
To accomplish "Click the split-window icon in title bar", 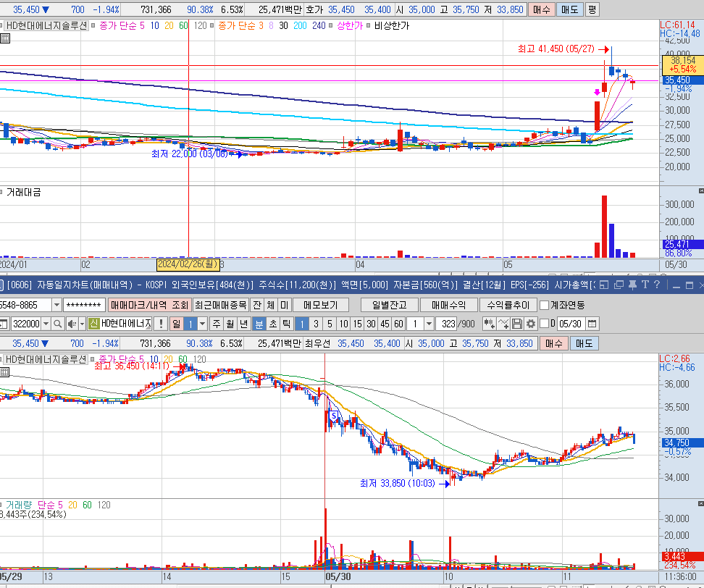I will [604, 285].
